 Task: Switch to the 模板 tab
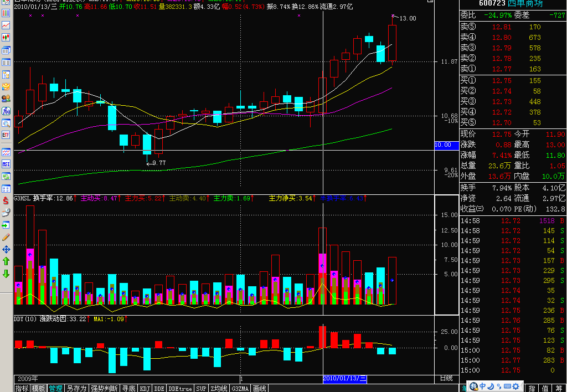pyautogui.click(x=39, y=388)
